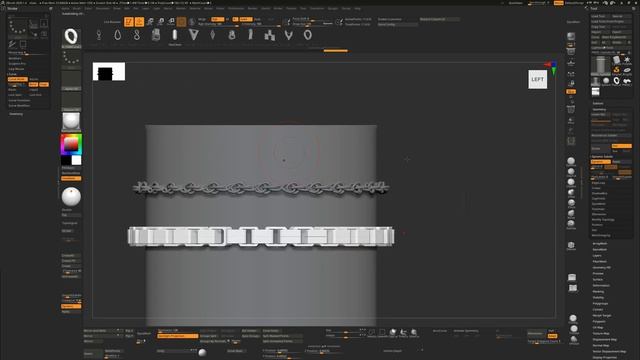Open the Alpha menu
640x360 pixels.
pos(65,8)
